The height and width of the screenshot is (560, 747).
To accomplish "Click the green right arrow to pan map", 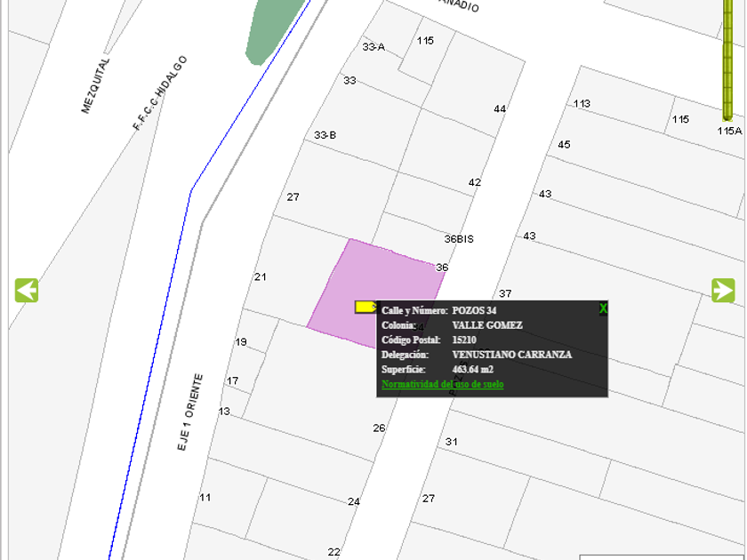I will pos(722,291).
